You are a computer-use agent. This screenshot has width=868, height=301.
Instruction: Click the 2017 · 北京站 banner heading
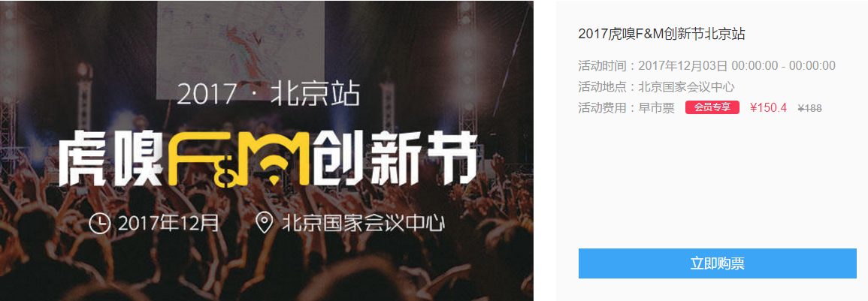tap(268, 94)
